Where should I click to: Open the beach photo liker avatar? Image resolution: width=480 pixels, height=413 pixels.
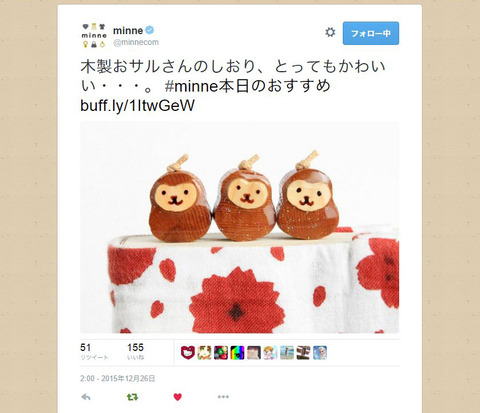coord(287,353)
